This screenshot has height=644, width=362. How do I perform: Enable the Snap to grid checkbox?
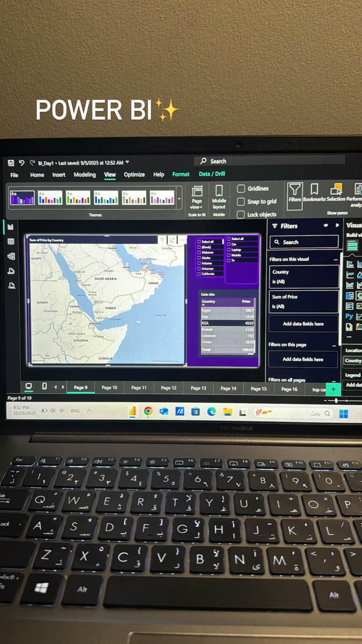(x=241, y=202)
